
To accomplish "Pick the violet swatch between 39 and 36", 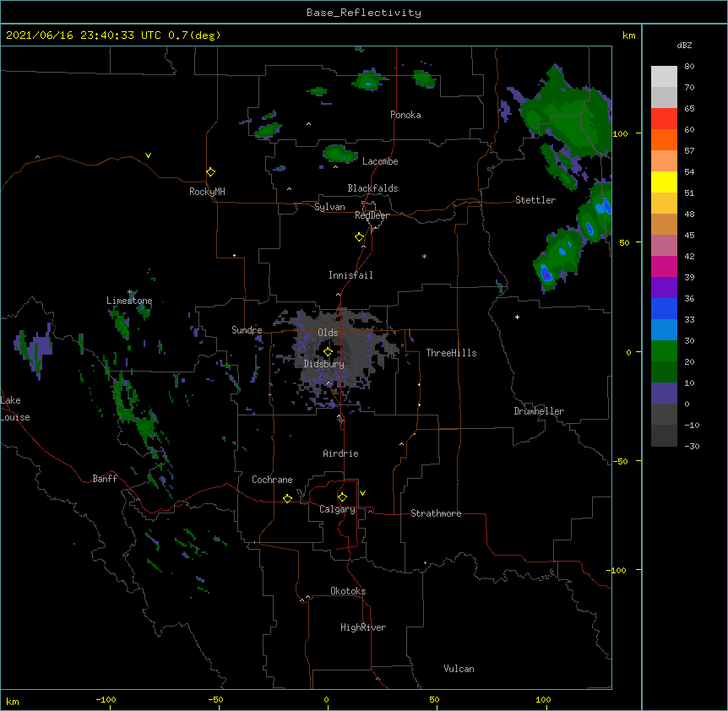I will pyautogui.click(x=664, y=288).
